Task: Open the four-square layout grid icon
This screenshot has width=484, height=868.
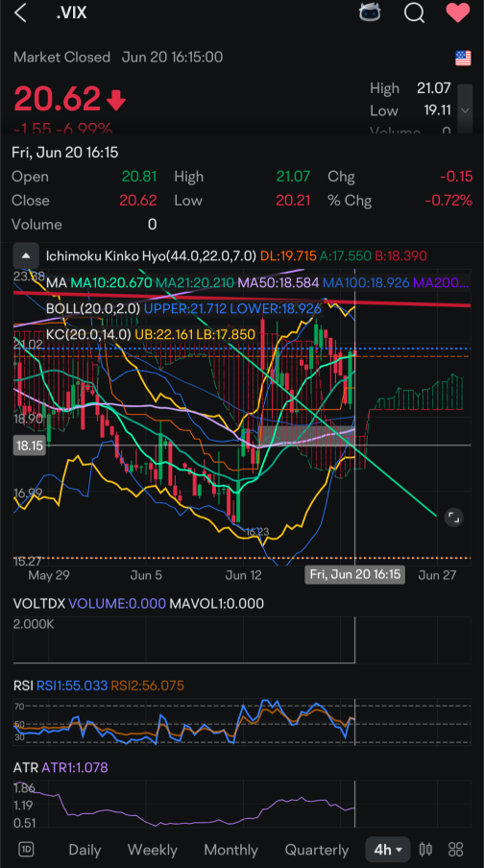Action: point(456,849)
